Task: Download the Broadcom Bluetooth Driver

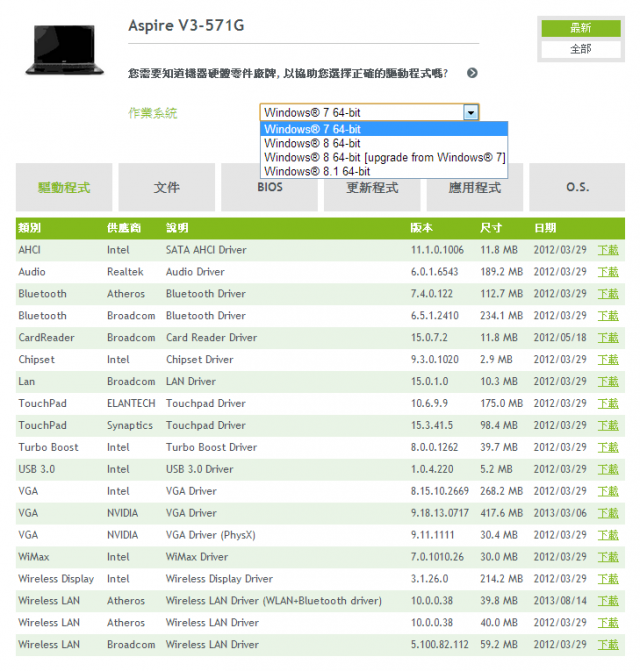Action: 608,316
